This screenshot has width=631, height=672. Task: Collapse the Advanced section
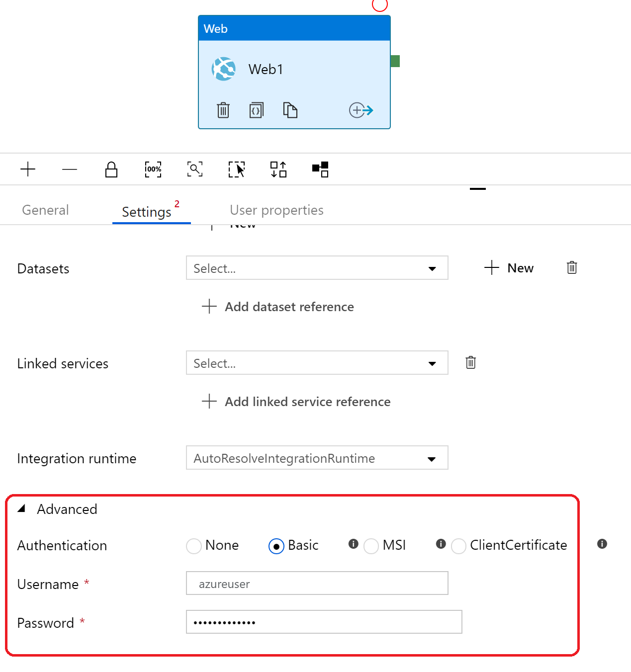coord(21,508)
